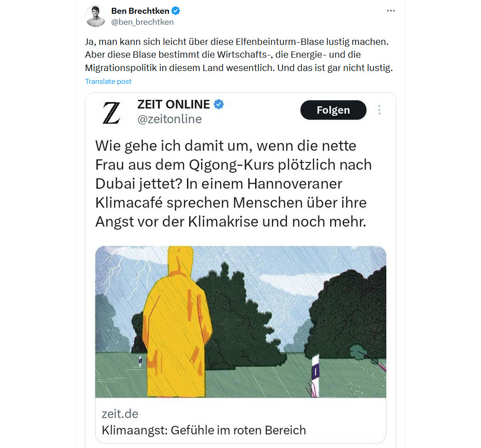
Task: Click the Translate post link
Action: point(108,82)
